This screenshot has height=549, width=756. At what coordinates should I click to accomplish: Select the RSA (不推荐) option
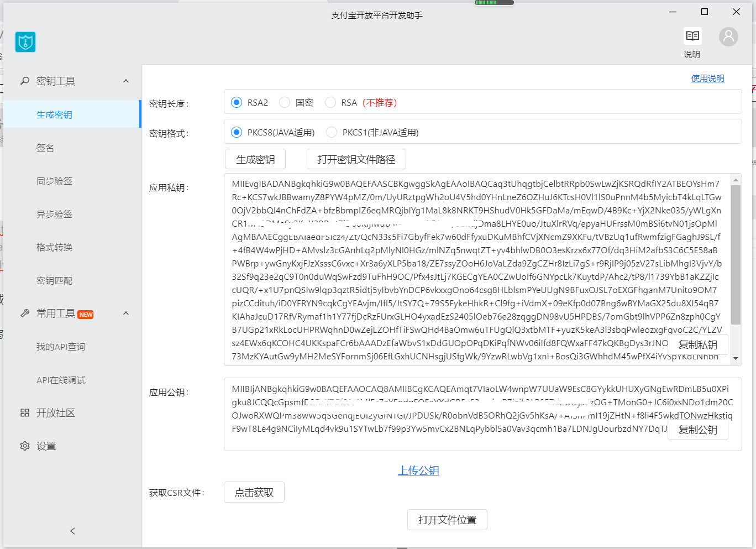tap(330, 102)
